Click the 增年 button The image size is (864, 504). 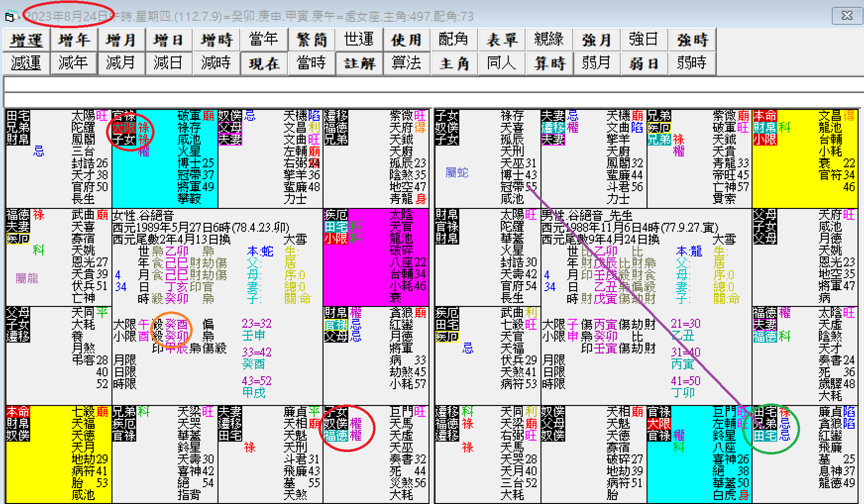[x=74, y=40]
